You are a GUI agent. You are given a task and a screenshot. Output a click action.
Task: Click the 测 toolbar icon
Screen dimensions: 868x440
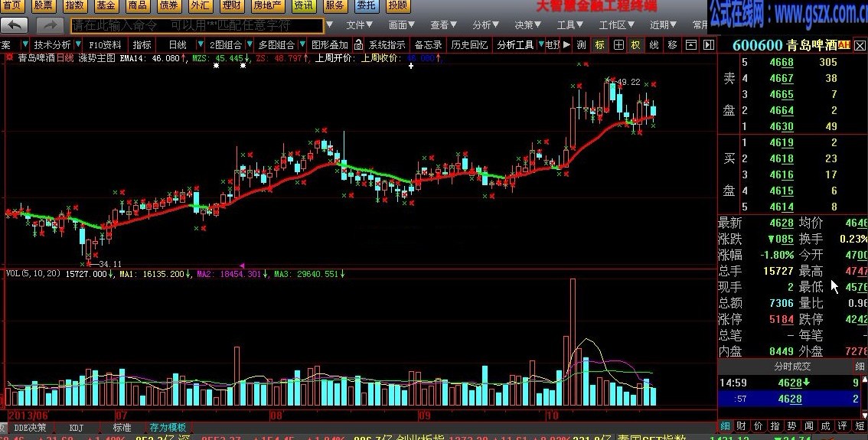click(581, 45)
